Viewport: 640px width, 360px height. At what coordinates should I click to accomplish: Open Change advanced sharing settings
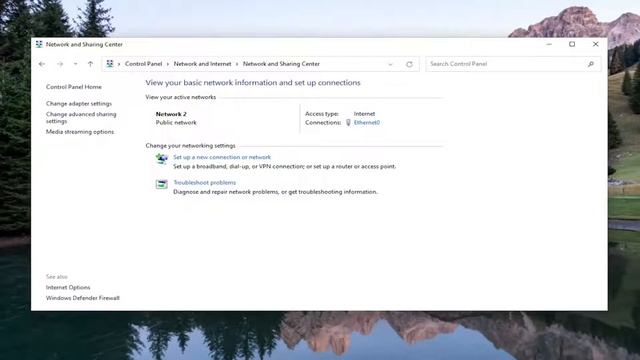(x=81, y=118)
